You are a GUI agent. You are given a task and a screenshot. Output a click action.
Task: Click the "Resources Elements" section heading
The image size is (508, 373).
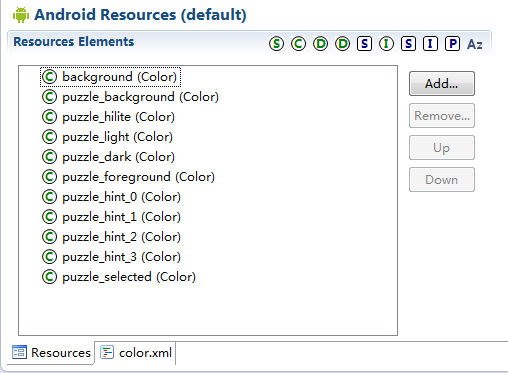tap(74, 42)
